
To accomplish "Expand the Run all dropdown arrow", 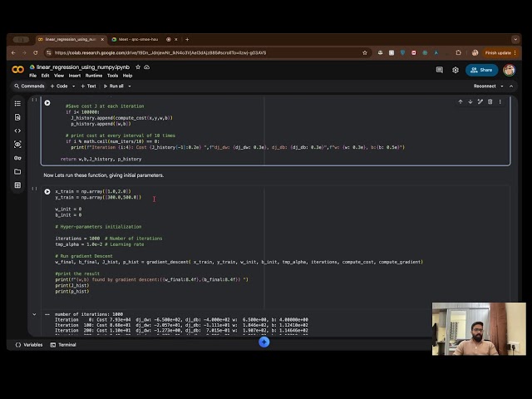I will coord(130,86).
